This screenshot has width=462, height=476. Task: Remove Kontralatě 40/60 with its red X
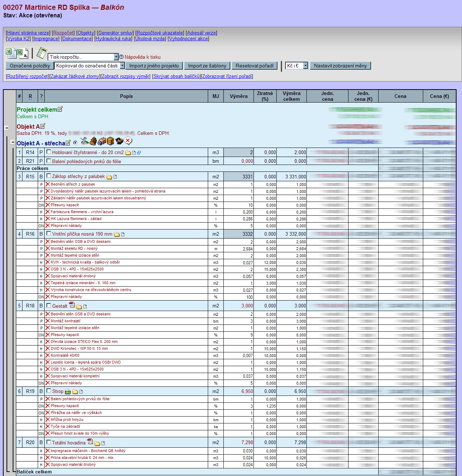[x=48, y=356]
